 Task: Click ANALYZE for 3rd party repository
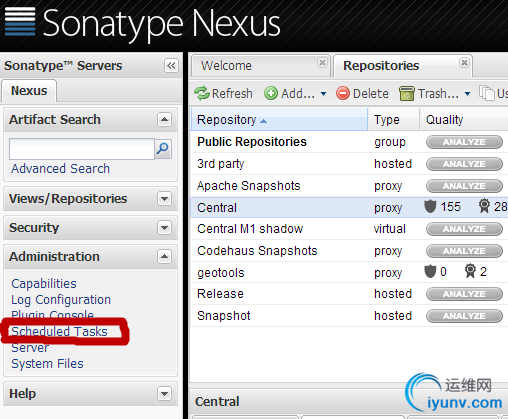click(x=464, y=164)
